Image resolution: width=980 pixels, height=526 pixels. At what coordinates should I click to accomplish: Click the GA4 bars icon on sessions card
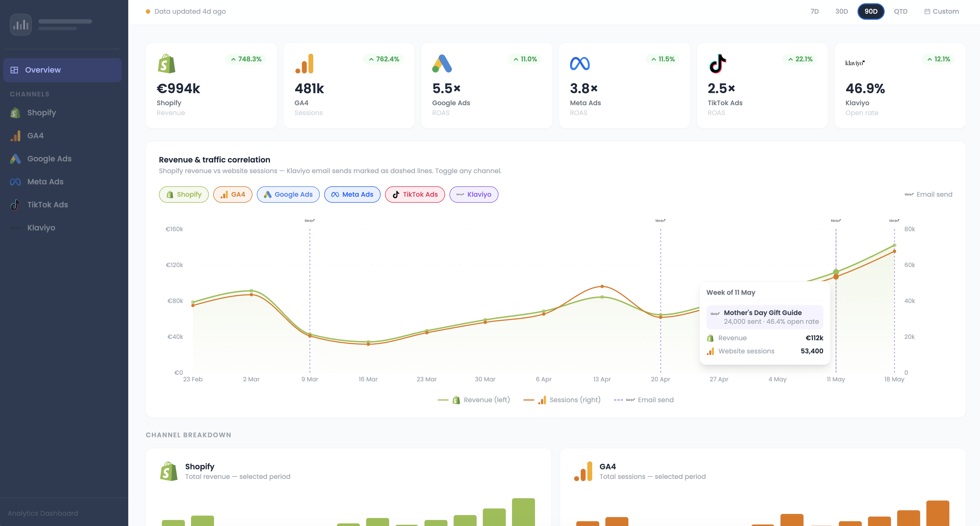[x=304, y=64]
